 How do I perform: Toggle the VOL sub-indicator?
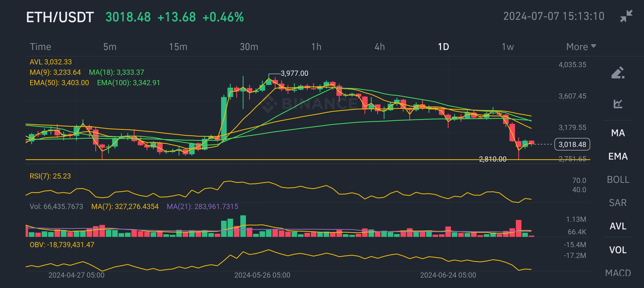point(618,250)
